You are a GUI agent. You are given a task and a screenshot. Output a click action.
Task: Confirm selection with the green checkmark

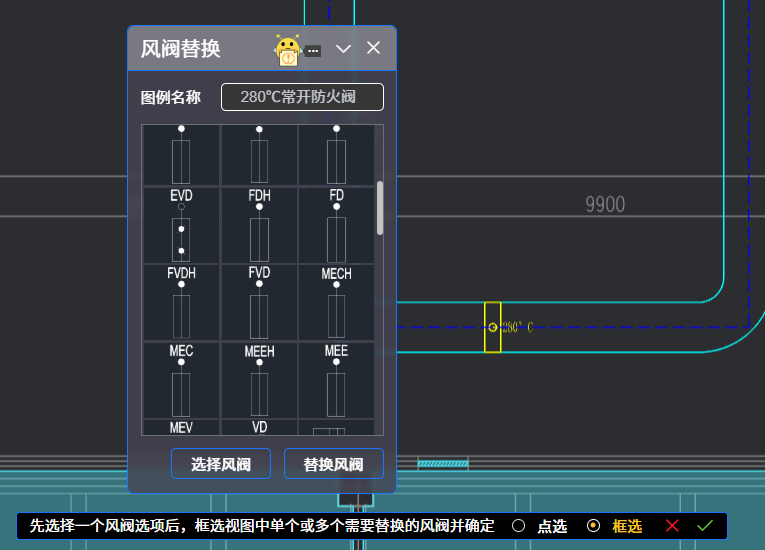click(705, 526)
